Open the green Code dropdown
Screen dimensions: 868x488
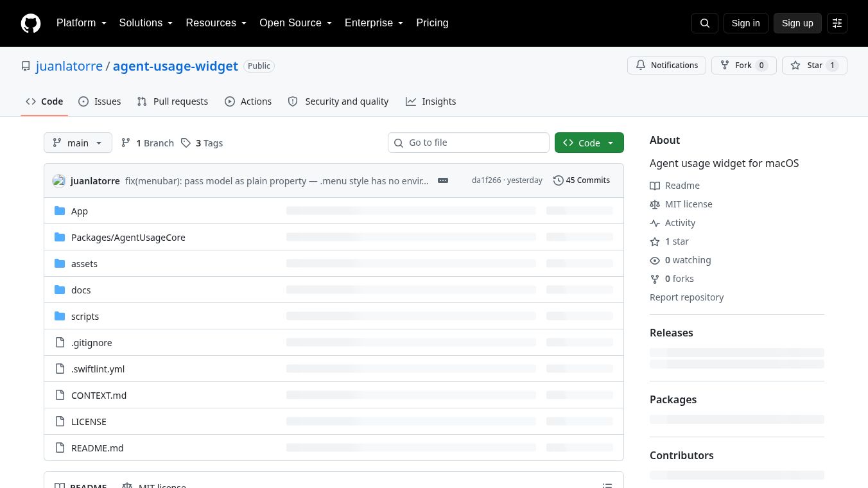tap(589, 143)
